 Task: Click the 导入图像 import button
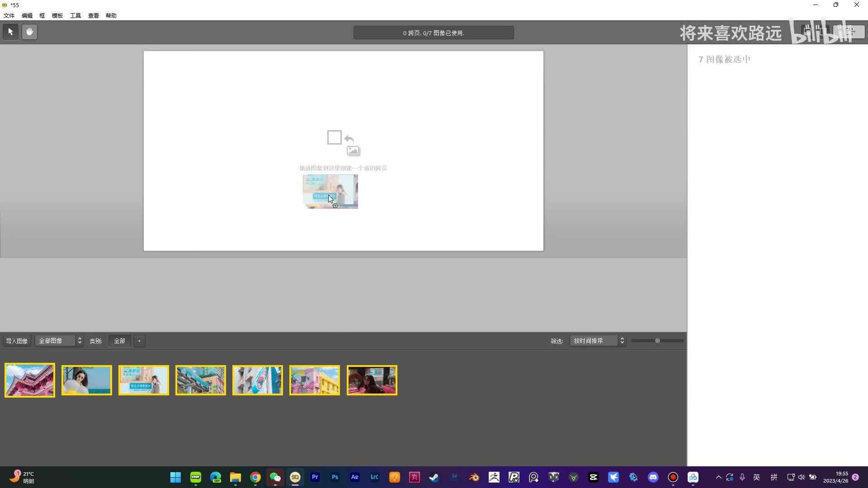(17, 341)
